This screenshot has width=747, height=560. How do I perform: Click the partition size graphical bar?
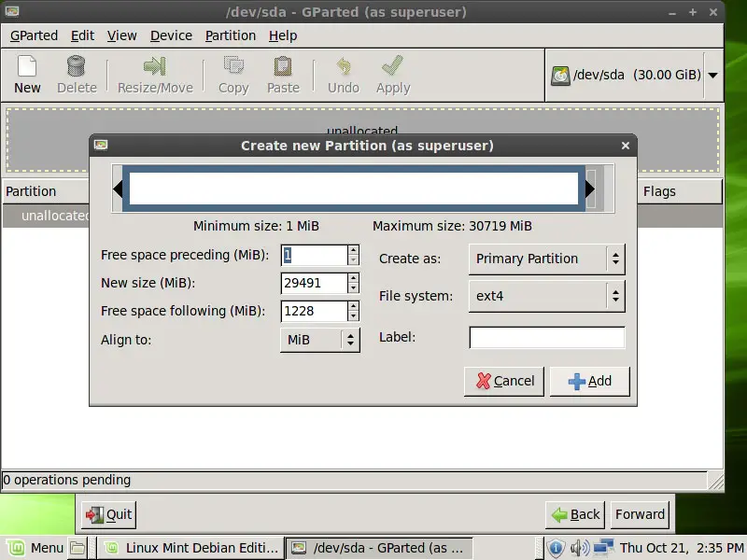pos(354,189)
